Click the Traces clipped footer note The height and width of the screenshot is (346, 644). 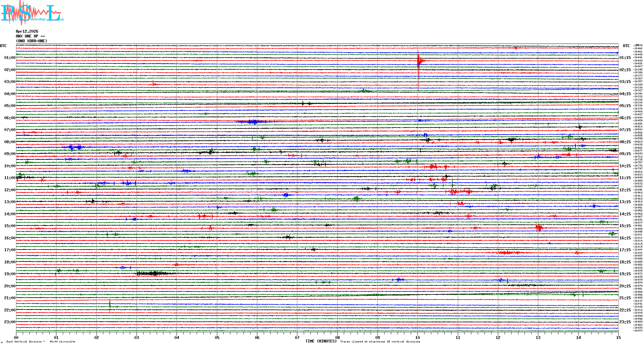(x=380, y=342)
